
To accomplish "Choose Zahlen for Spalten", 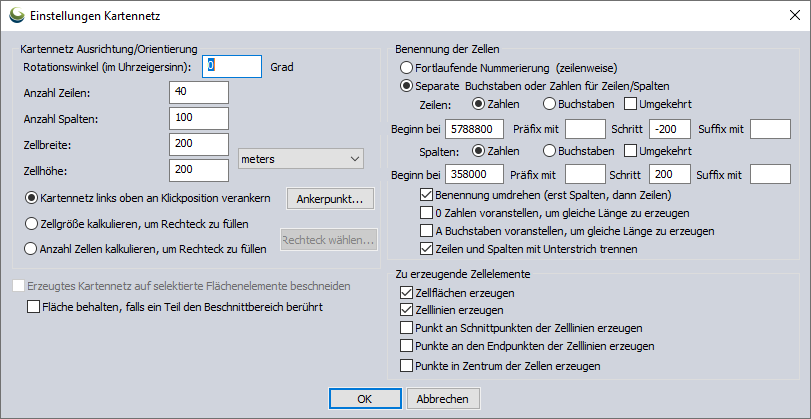I will click(495, 151).
